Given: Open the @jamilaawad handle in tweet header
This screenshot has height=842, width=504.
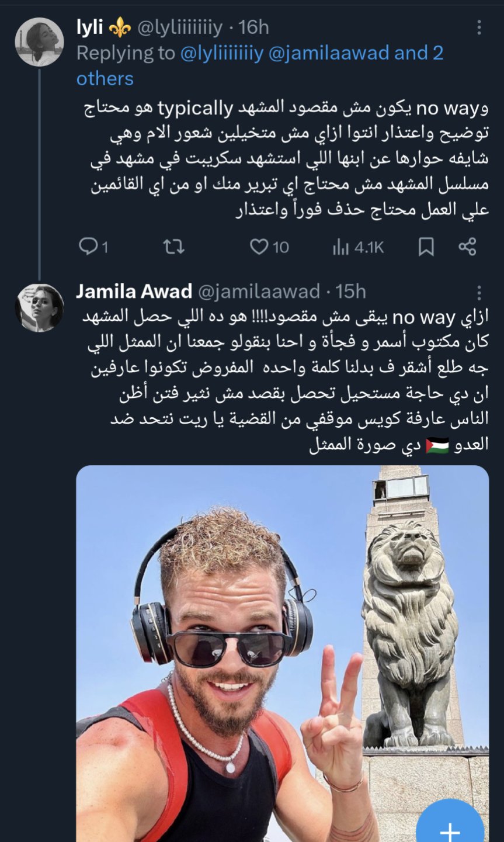Looking at the screenshot, I should click(x=259, y=292).
